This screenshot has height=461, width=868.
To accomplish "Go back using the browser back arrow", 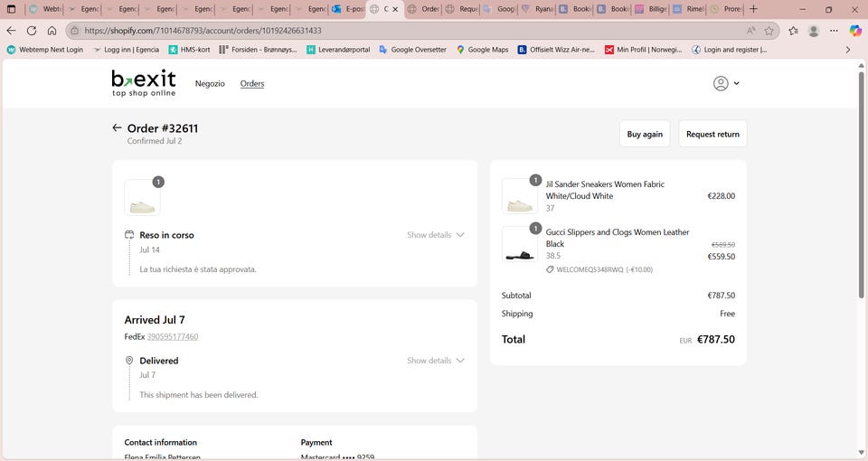I will click(11, 31).
